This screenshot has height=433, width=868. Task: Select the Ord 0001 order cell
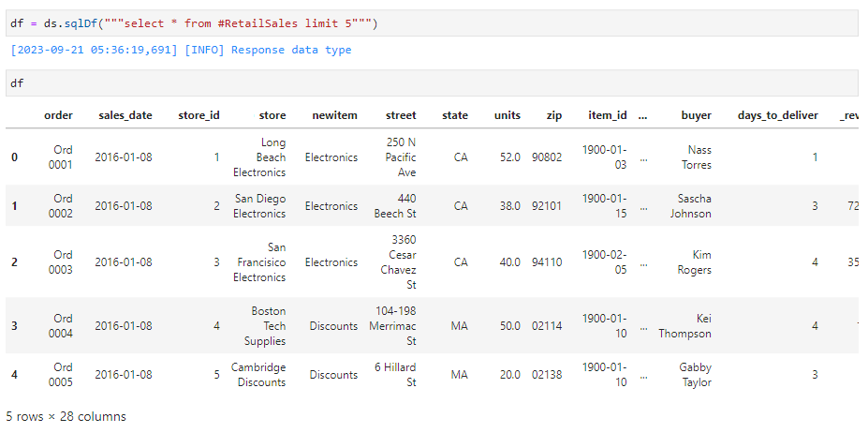click(x=62, y=157)
